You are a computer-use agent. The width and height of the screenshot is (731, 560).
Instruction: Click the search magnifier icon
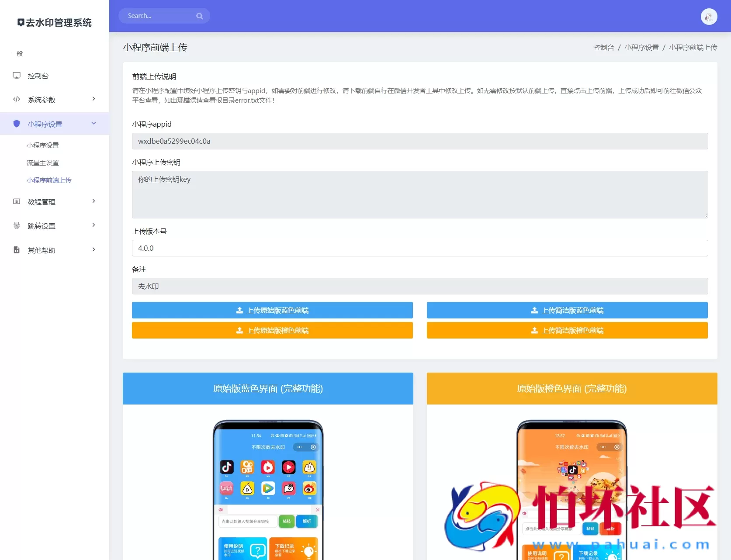199,15
